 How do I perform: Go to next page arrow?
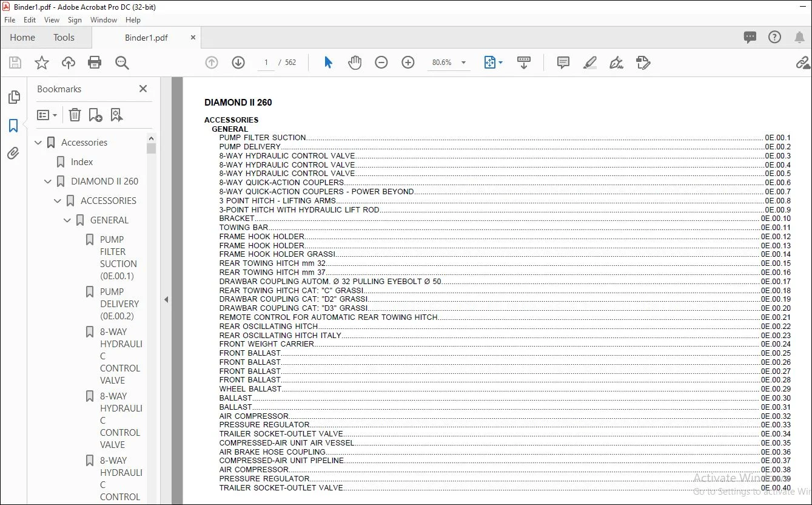(x=238, y=63)
